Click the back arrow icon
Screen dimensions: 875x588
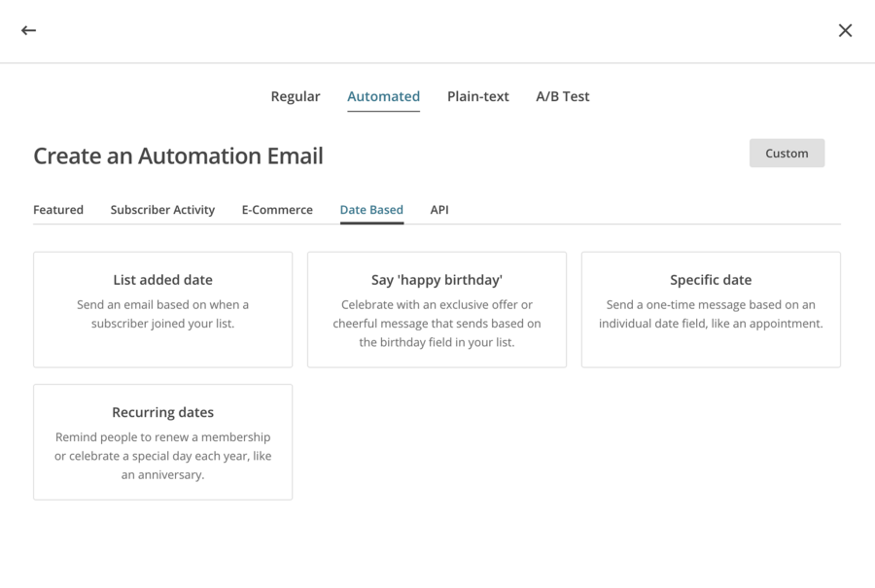click(x=28, y=31)
